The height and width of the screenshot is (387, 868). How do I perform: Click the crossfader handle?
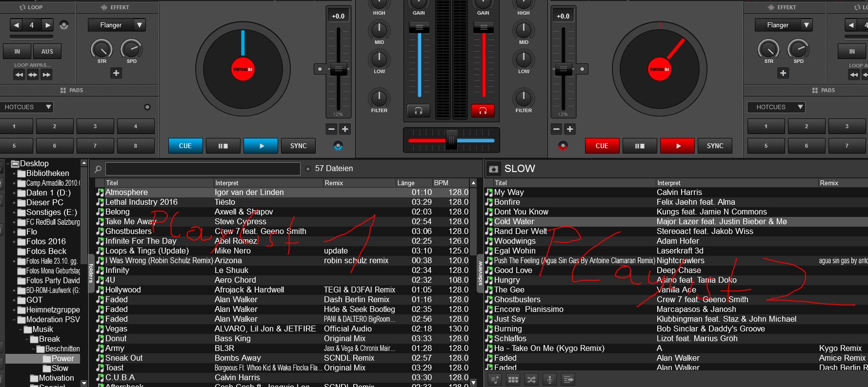(451, 140)
